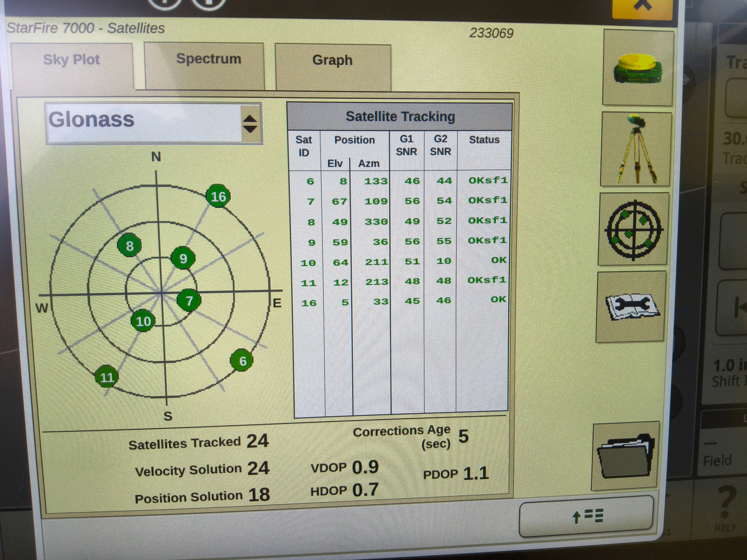Click the Corrections Age value 5
Image resolution: width=747 pixels, height=560 pixels.
[464, 436]
